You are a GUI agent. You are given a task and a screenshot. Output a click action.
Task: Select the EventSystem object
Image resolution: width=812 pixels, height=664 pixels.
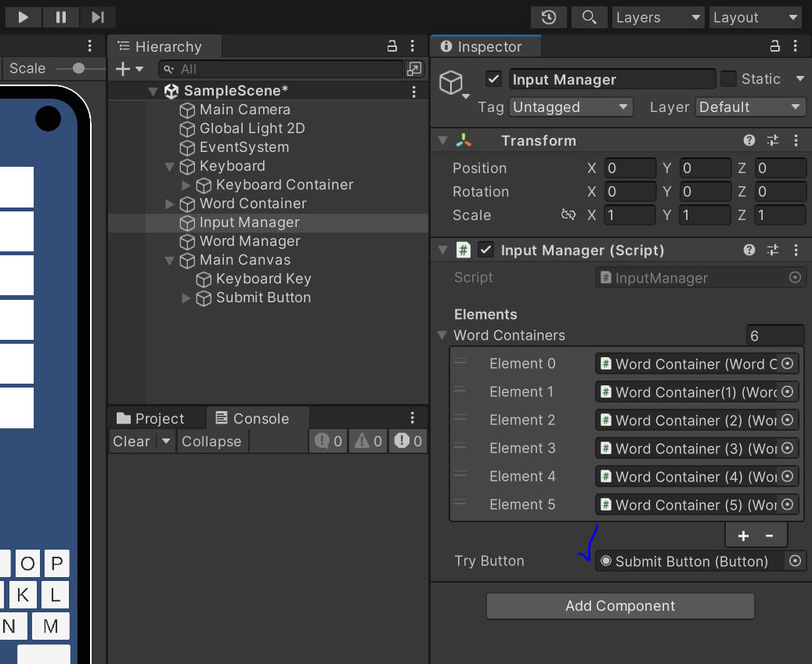click(x=244, y=148)
